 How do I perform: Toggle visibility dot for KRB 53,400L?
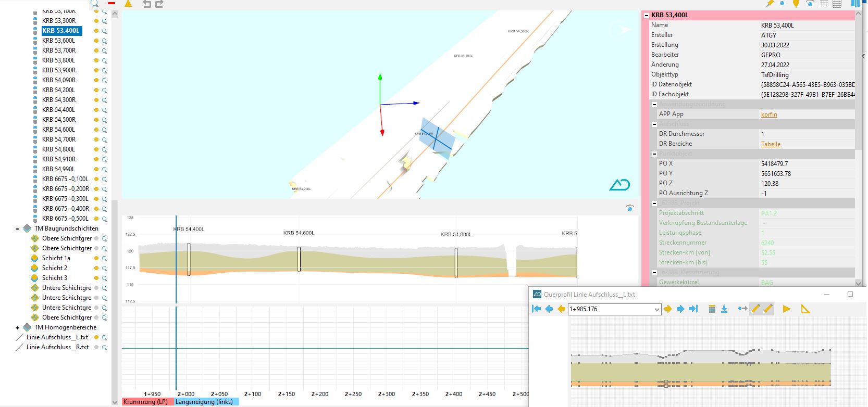[x=96, y=31]
